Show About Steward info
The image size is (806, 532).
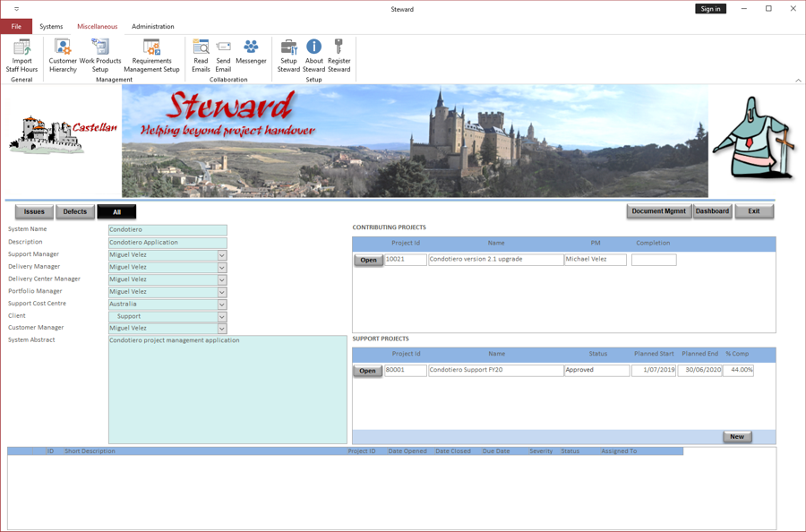(x=313, y=56)
